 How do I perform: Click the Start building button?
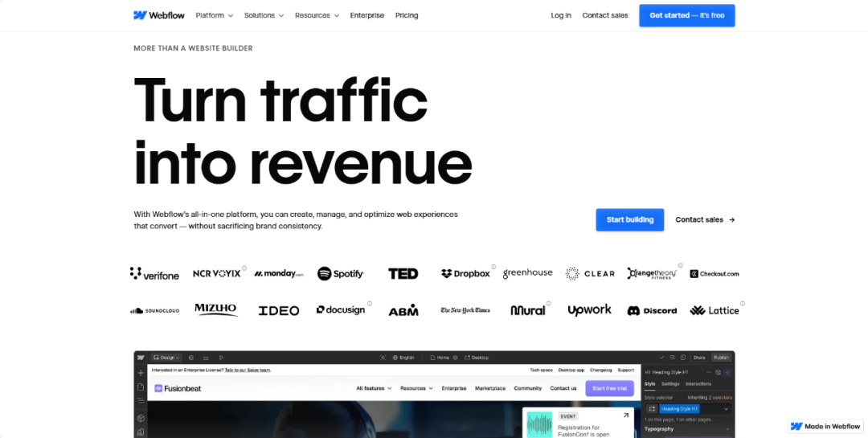tap(630, 220)
